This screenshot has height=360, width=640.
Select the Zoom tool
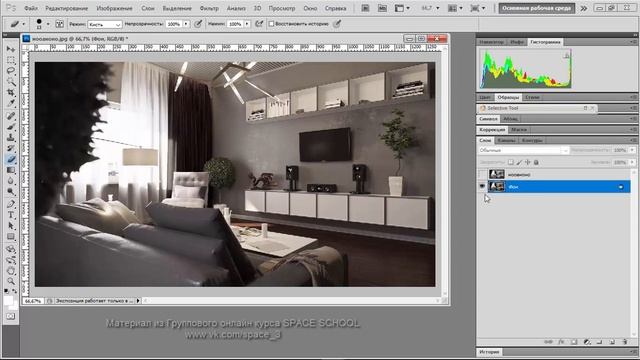pos(11,281)
